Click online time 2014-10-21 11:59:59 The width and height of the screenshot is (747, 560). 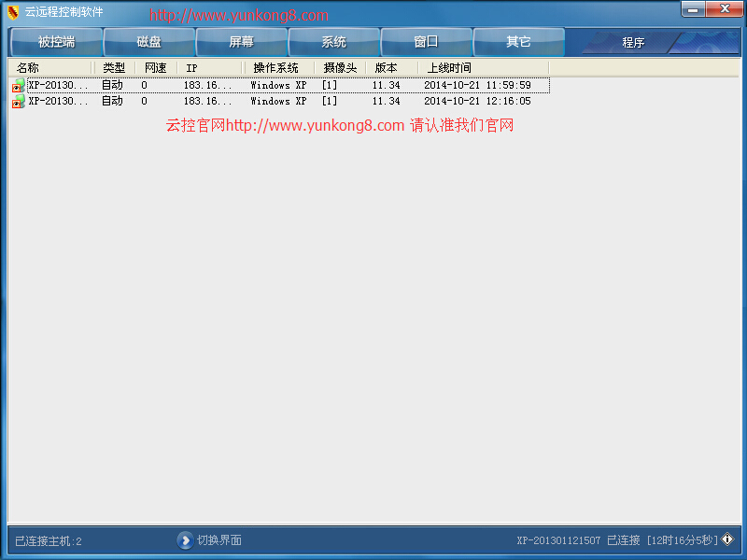[x=477, y=85]
